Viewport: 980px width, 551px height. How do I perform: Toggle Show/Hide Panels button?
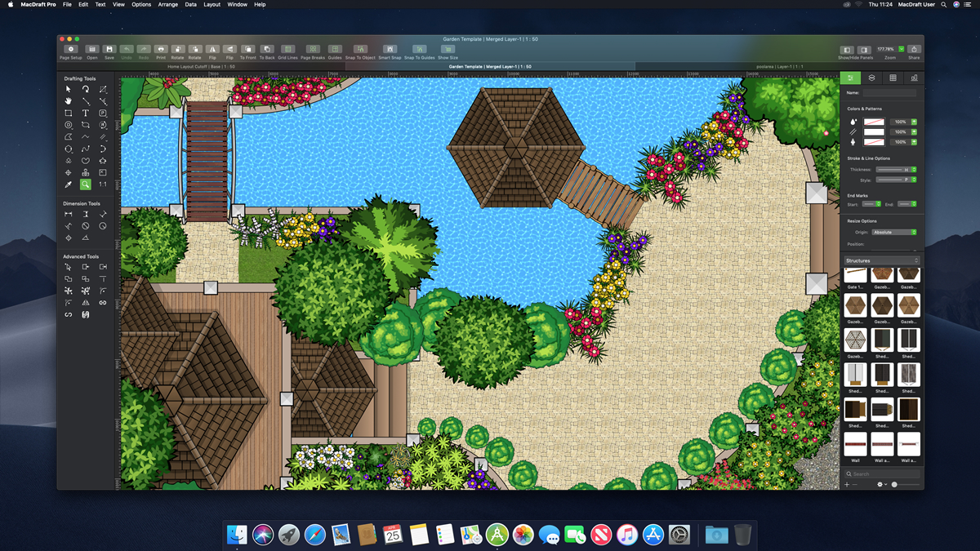pos(855,52)
